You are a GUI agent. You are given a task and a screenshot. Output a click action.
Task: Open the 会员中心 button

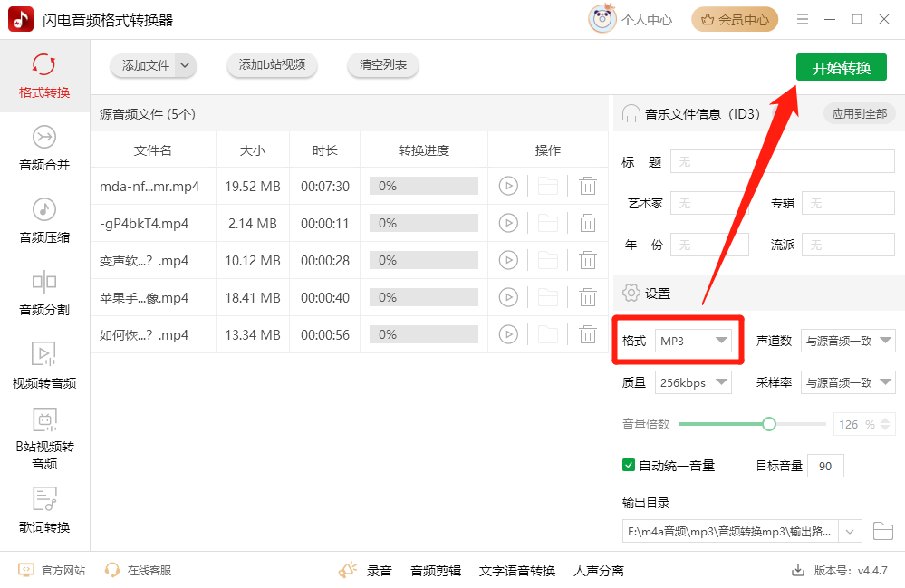(735, 20)
